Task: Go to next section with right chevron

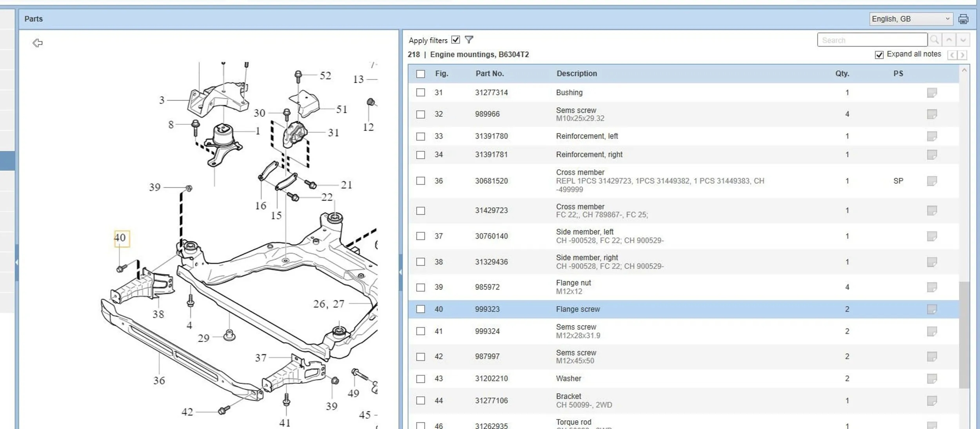Action: tap(962, 55)
